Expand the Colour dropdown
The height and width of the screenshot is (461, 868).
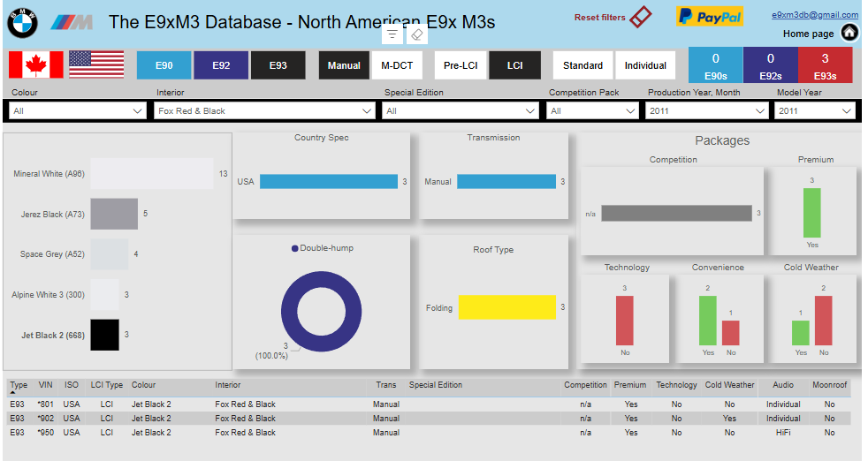coord(78,110)
